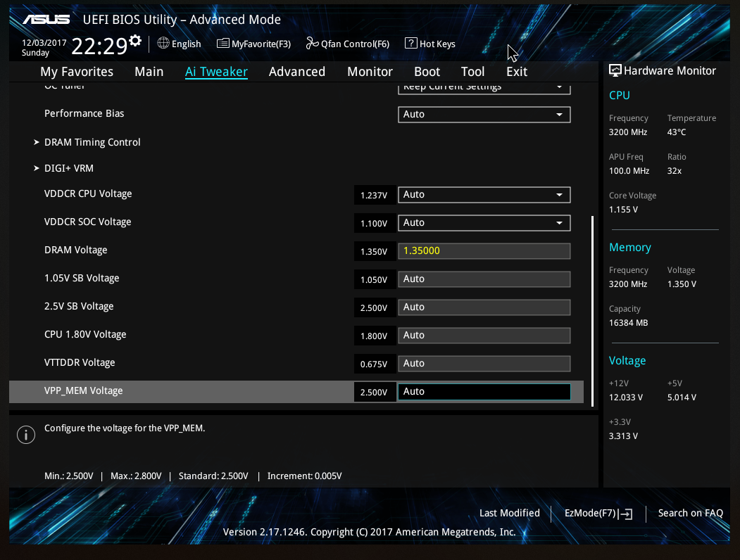Click the Memory Capacity 16384 MB value

tap(628, 323)
